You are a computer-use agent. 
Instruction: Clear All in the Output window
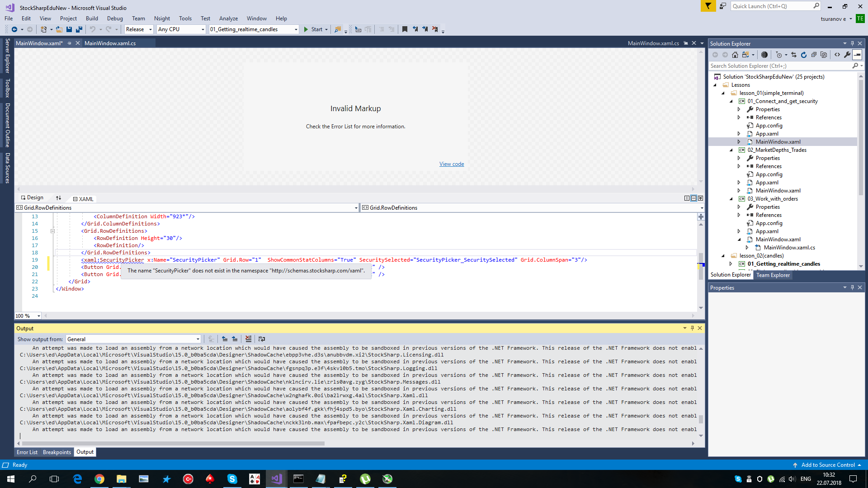click(x=248, y=339)
